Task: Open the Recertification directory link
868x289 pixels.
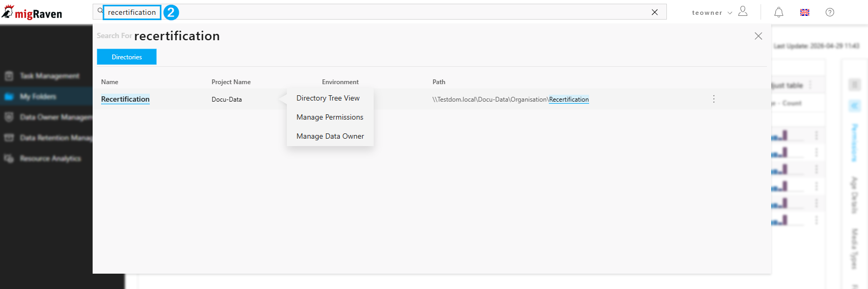Action: pos(125,99)
